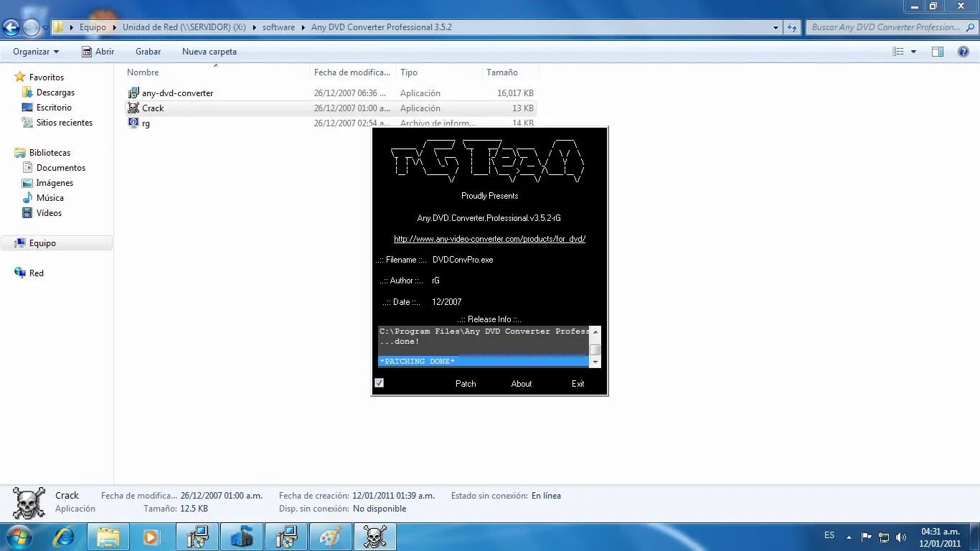
Task: Open Windows Media Player from the taskbar
Action: tap(151, 537)
